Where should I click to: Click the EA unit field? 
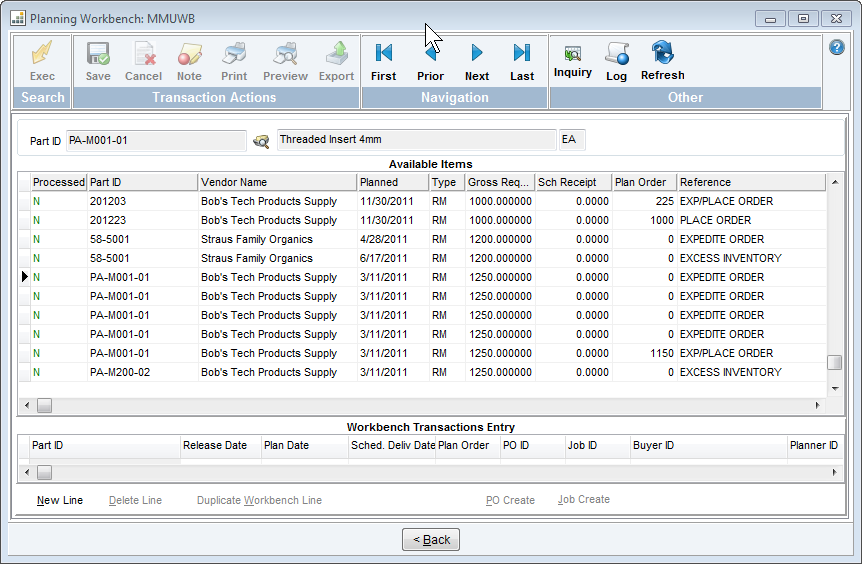point(572,140)
